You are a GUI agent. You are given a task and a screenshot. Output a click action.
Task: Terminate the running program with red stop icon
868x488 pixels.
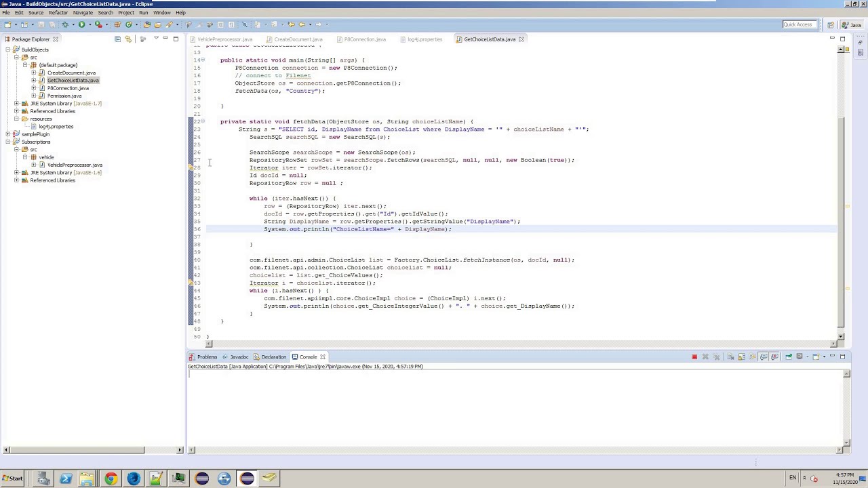(x=694, y=357)
